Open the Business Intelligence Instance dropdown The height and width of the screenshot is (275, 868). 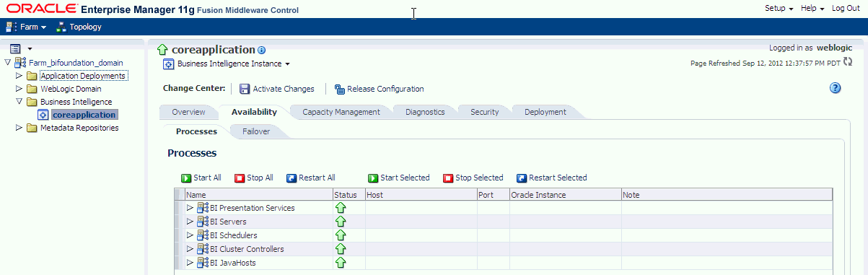pyautogui.click(x=233, y=64)
